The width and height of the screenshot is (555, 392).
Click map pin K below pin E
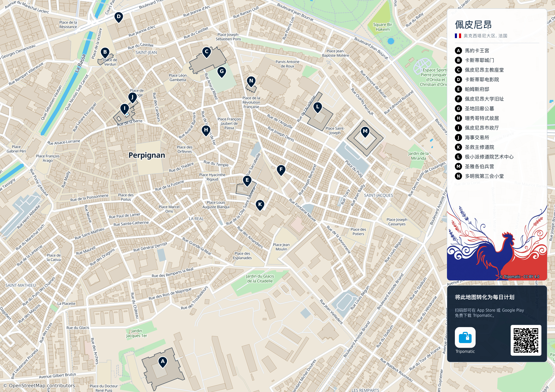[260, 205]
